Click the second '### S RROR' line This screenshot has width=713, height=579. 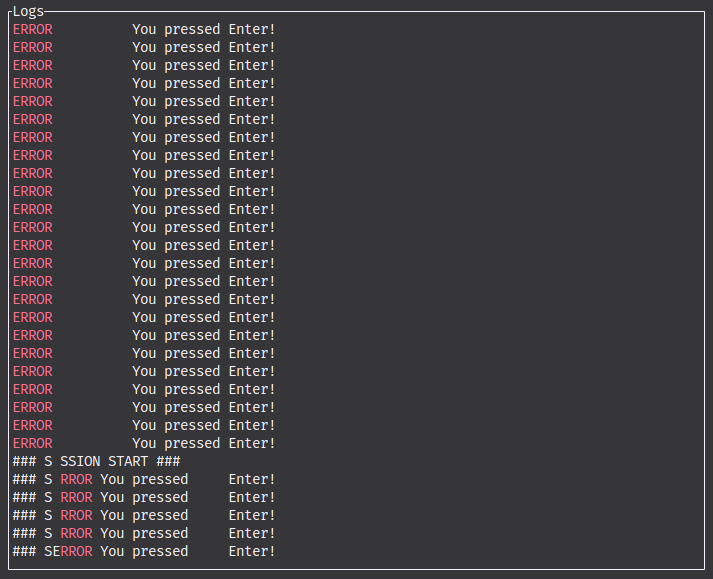144,497
